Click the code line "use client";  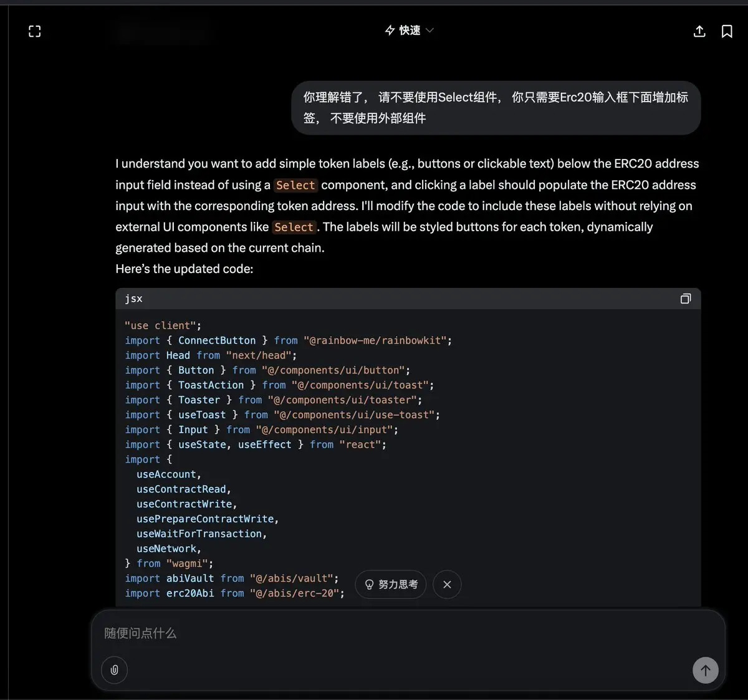click(163, 325)
